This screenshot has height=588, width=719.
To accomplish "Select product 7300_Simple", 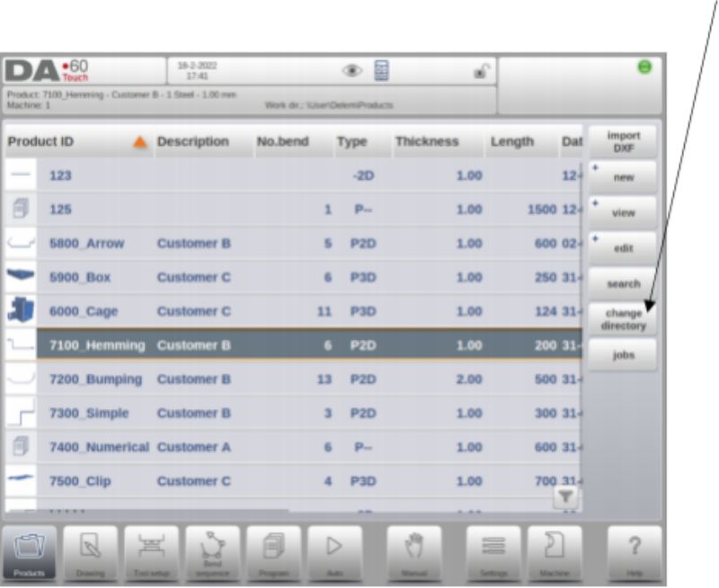I will pos(89,414).
